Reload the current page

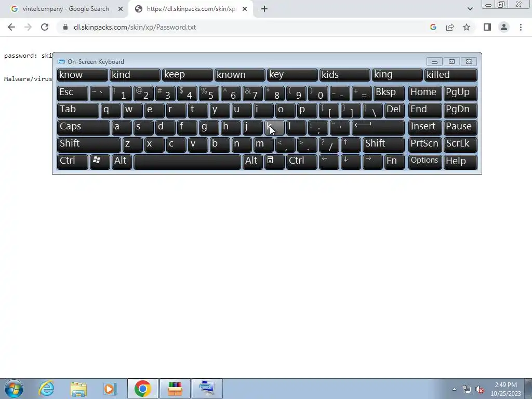point(45,27)
